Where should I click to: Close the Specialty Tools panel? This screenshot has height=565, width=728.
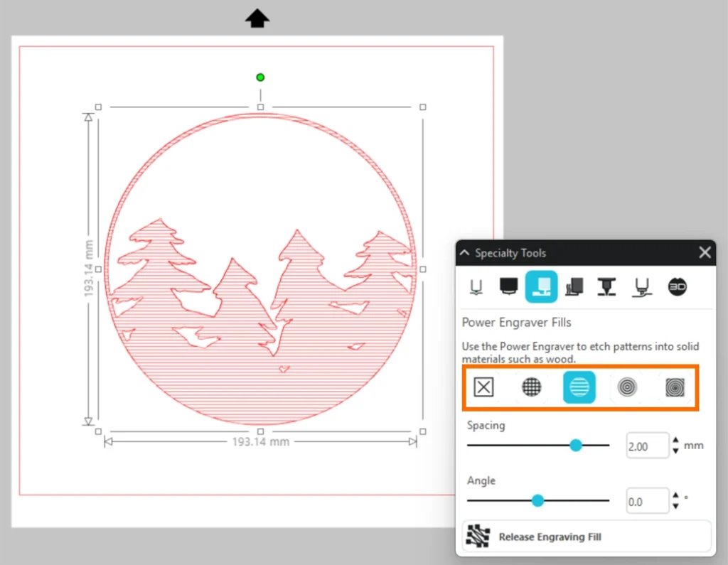pos(705,252)
